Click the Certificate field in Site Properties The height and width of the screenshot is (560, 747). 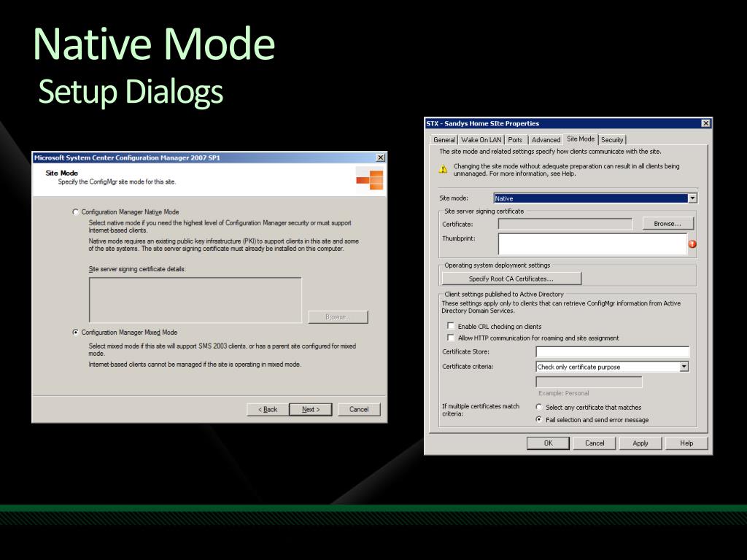coord(565,224)
